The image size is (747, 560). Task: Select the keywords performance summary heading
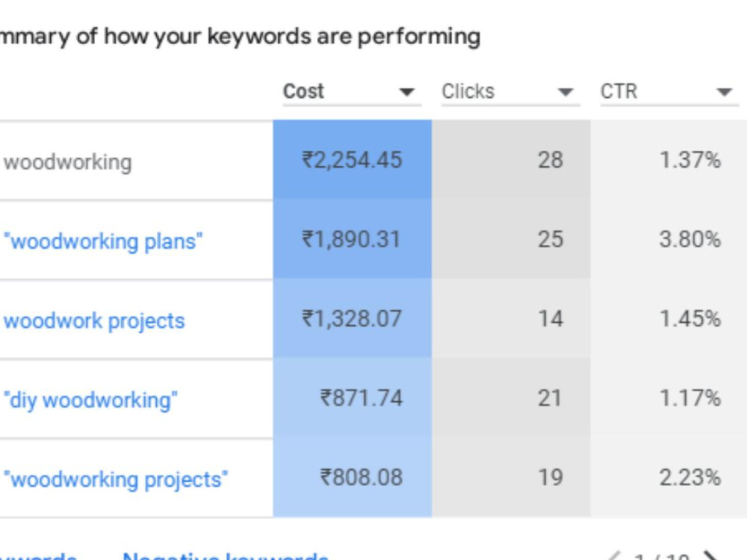(240, 37)
